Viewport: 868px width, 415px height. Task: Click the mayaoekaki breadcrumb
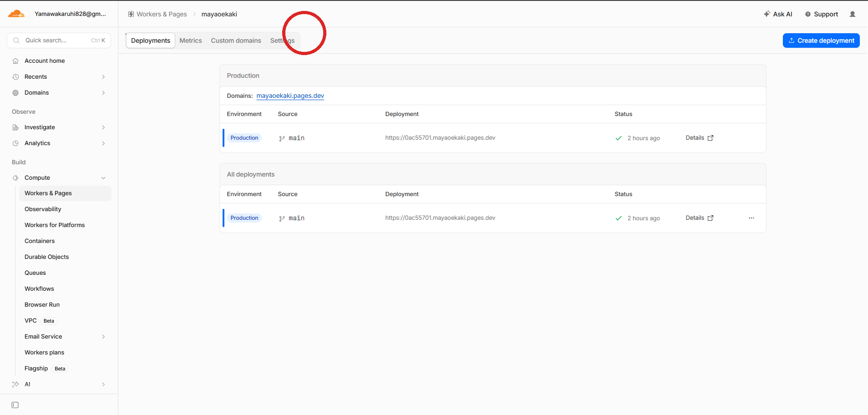(x=219, y=14)
